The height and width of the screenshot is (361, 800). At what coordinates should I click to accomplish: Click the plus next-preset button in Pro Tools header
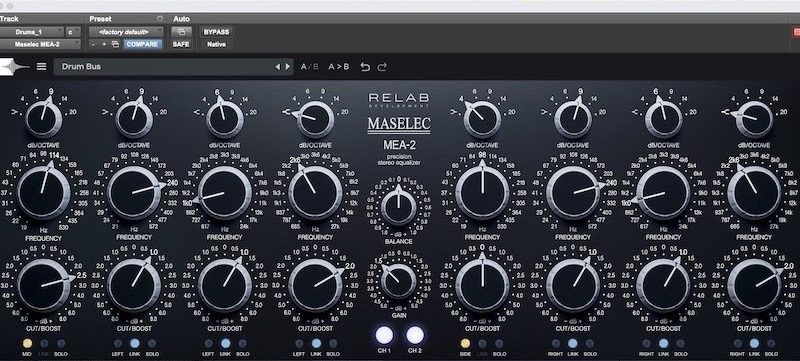click(x=104, y=44)
